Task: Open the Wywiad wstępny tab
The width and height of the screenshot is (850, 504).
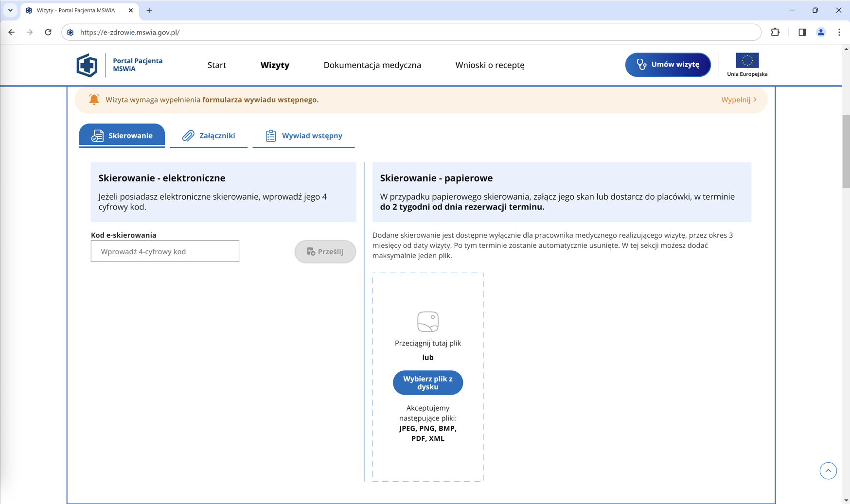Action: (303, 136)
